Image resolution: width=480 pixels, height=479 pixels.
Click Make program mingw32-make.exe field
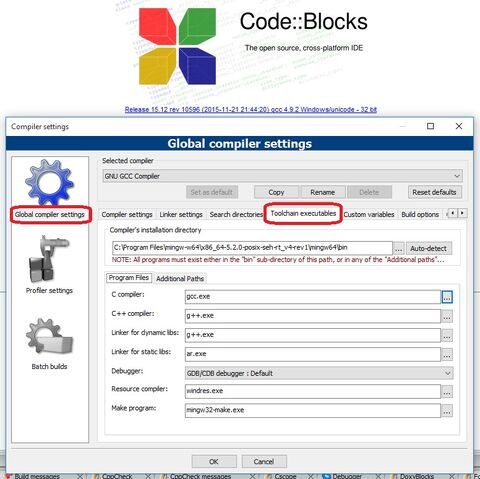point(313,411)
